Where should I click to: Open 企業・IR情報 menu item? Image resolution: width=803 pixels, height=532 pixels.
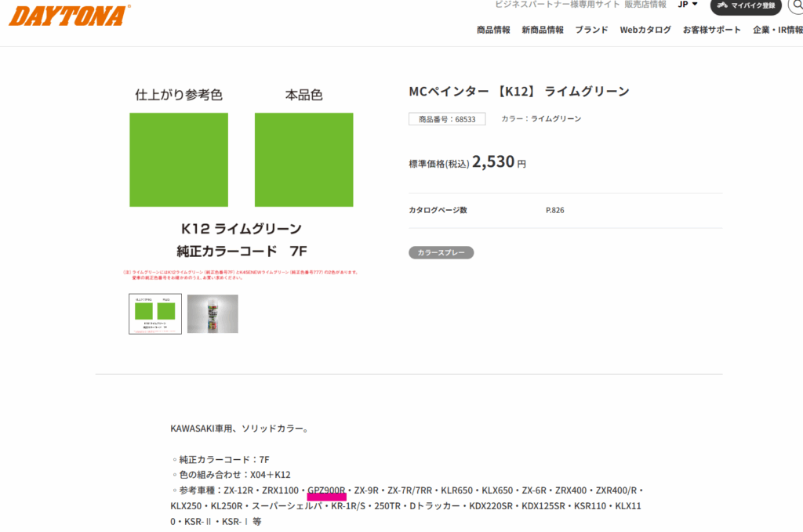click(x=777, y=30)
